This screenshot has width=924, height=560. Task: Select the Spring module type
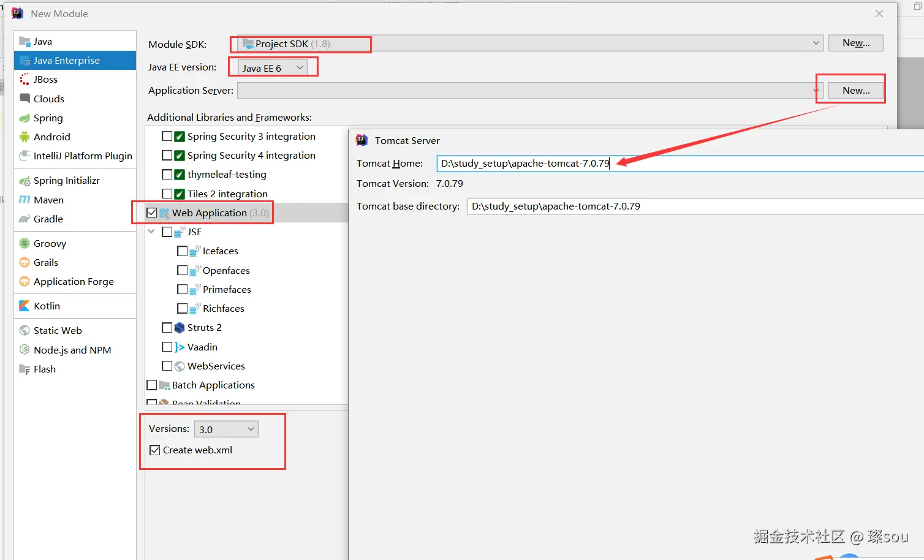coord(75,118)
